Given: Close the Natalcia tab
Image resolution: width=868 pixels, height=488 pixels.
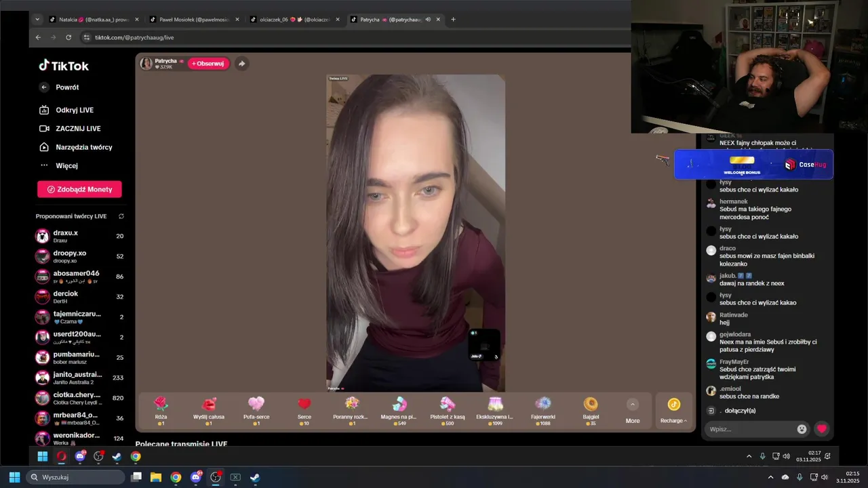Looking at the screenshot, I should (137, 20).
